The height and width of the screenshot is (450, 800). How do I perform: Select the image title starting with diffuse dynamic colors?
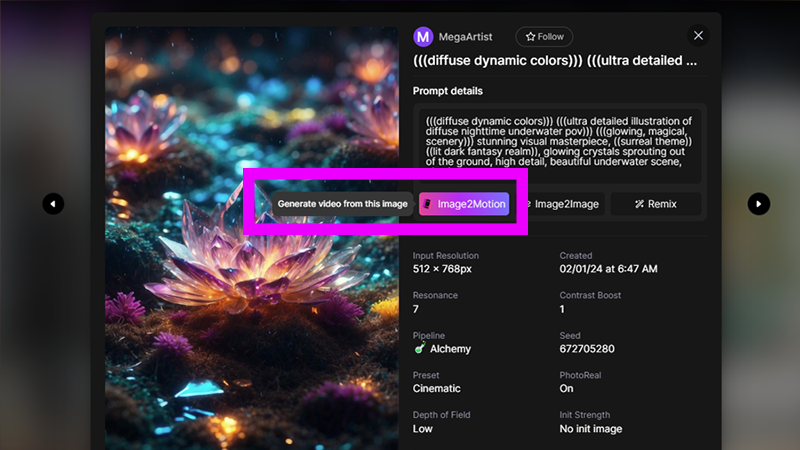pyautogui.click(x=555, y=61)
